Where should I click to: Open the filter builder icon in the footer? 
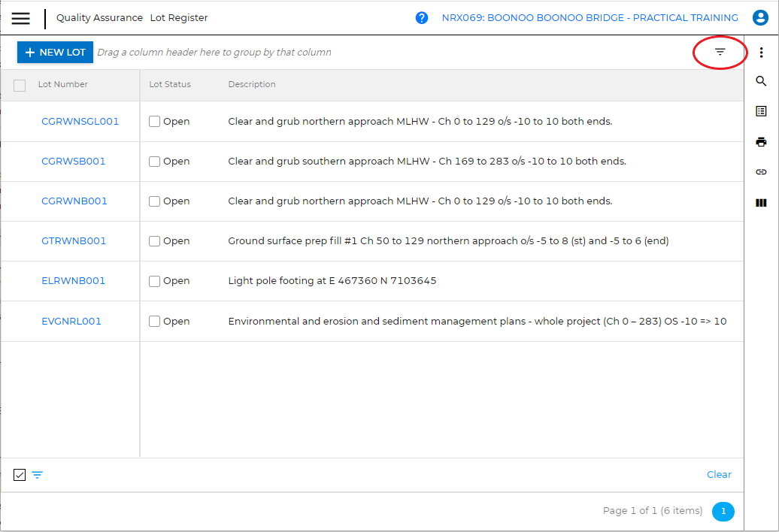tap(38, 475)
